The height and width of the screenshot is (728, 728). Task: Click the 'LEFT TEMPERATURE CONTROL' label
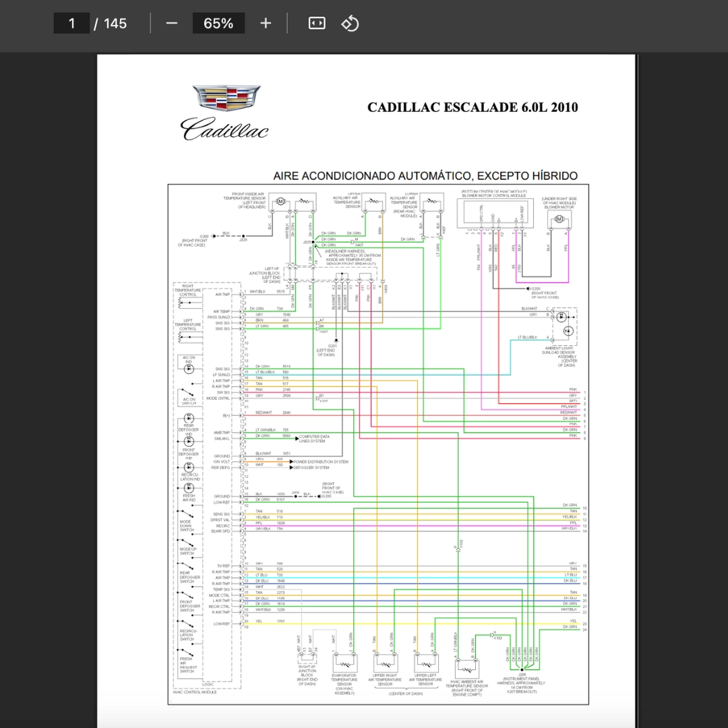pyautogui.click(x=188, y=324)
